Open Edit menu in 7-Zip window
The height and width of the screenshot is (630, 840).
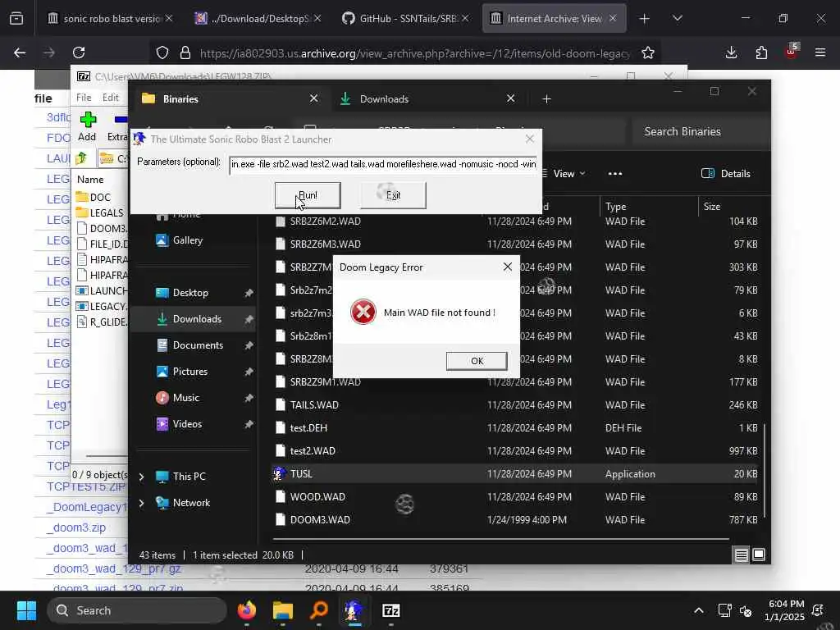click(x=111, y=98)
